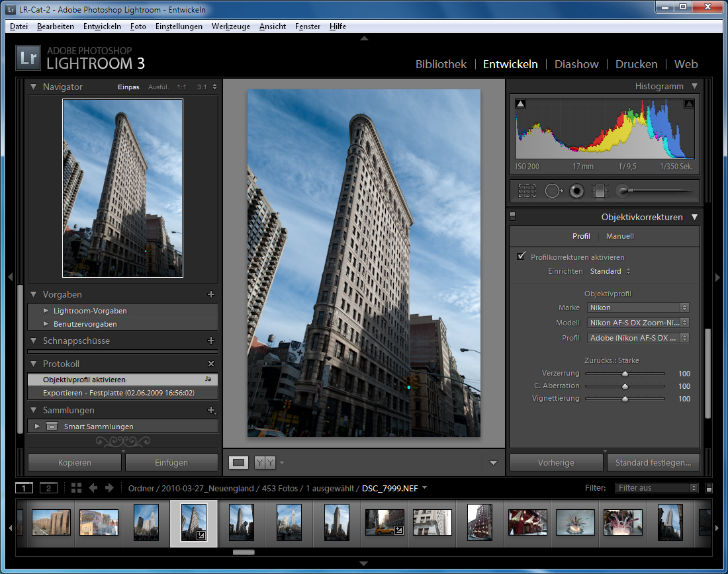Select the Crop Overlay tool icon
Viewport: 728px width, 574px height.
[527, 191]
